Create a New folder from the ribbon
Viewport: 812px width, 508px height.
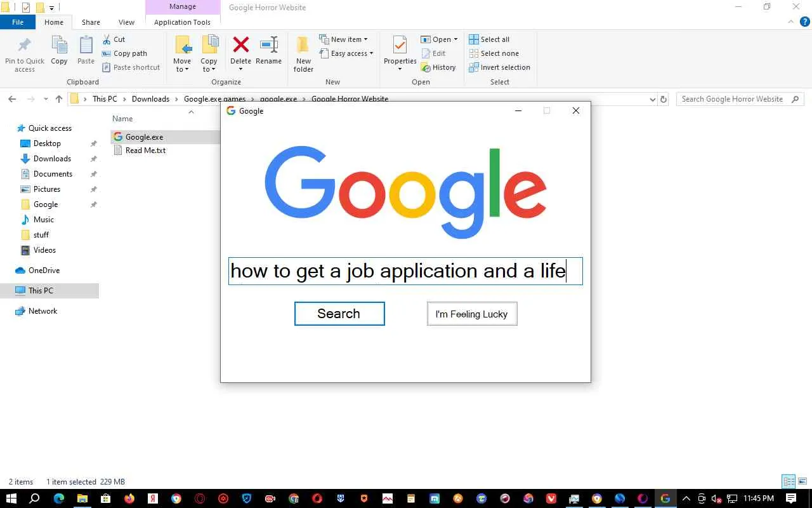coord(303,54)
